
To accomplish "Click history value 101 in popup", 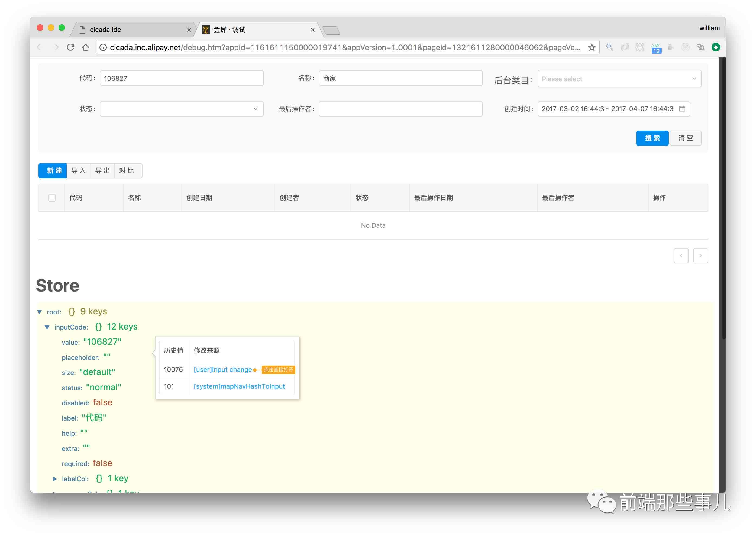I will tap(169, 386).
